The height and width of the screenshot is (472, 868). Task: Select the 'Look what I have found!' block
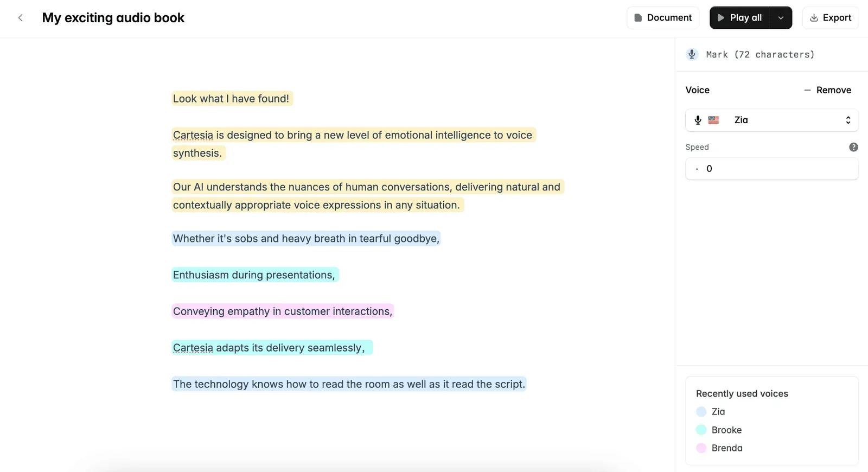click(232, 99)
